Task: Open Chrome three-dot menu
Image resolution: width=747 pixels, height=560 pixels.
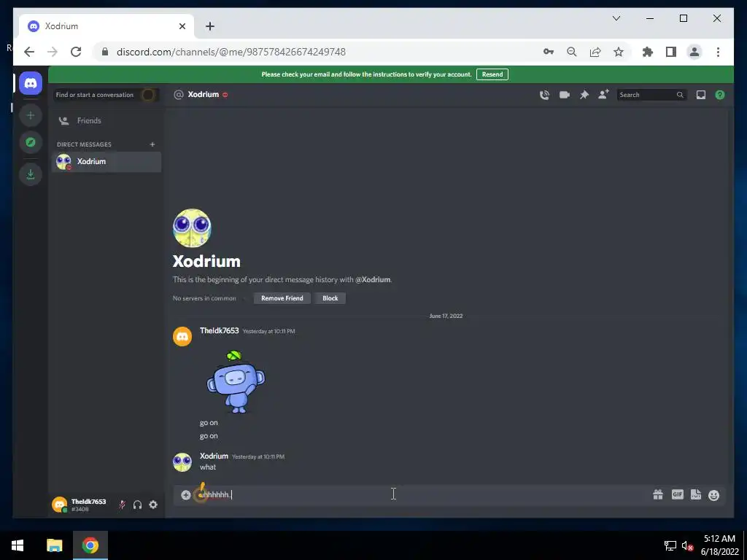Action: click(x=718, y=52)
